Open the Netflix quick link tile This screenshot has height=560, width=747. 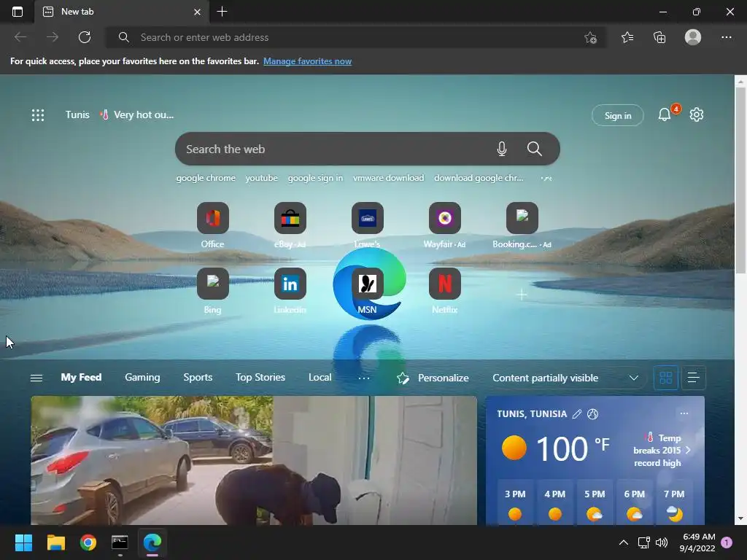point(444,284)
